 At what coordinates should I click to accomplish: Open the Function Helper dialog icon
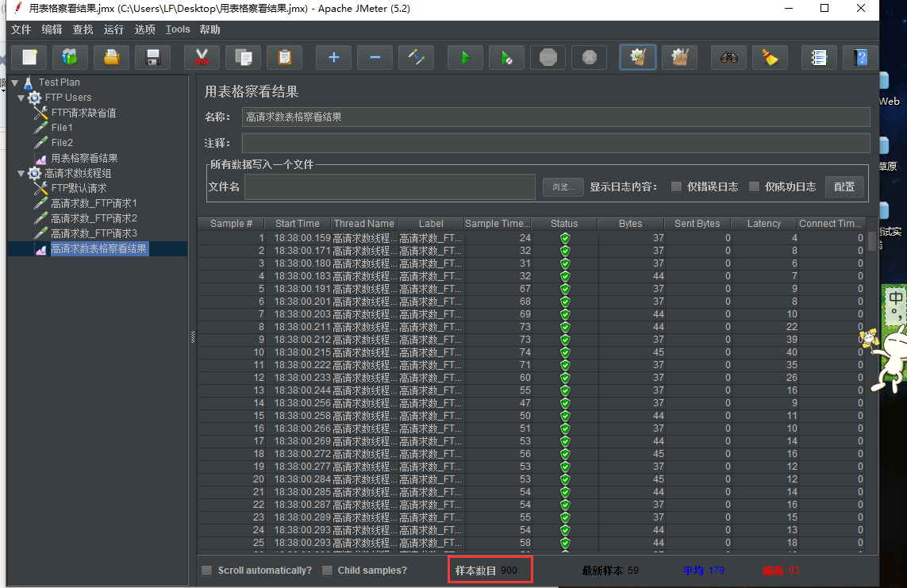click(819, 57)
